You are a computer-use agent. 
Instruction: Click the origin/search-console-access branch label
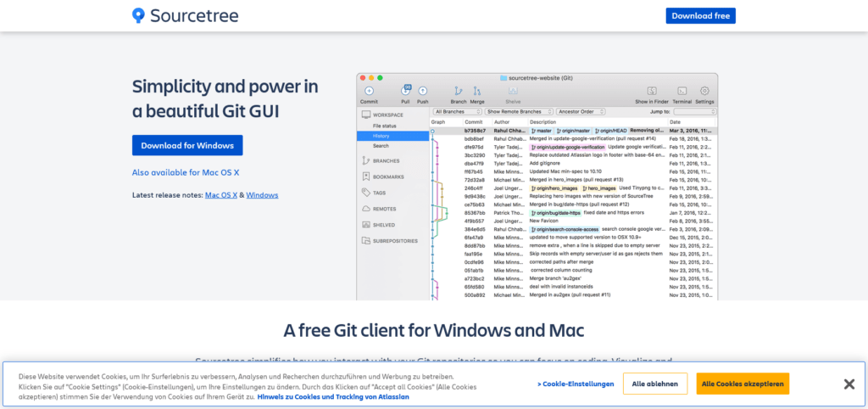click(x=564, y=229)
